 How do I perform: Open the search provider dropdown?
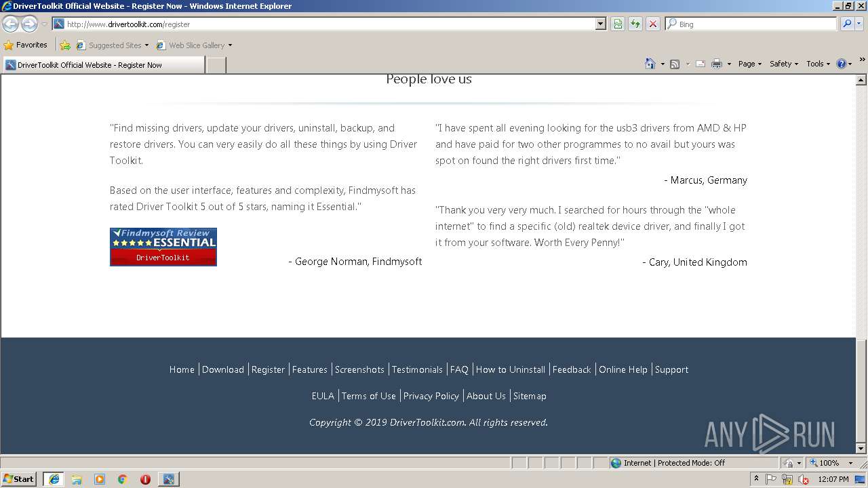tap(860, 24)
